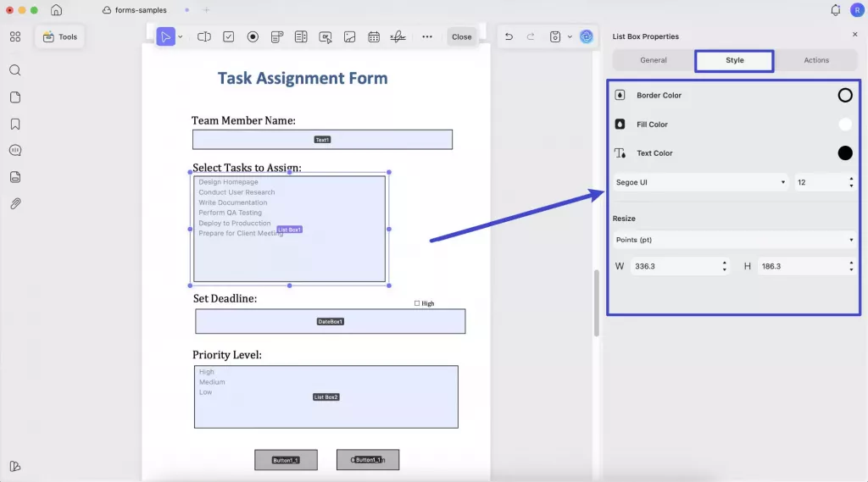Go to the home icon
Image resolution: width=868 pixels, height=482 pixels.
56,10
